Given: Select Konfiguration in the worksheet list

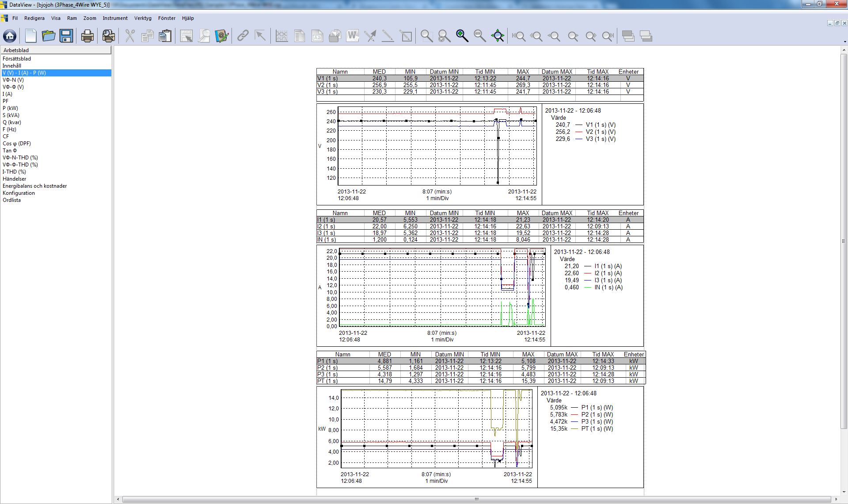Looking at the screenshot, I should (19, 193).
